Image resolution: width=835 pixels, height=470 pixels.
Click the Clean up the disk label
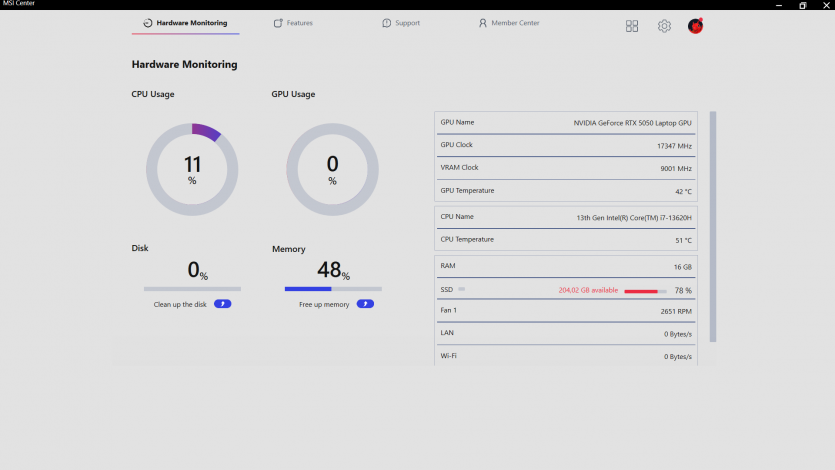[x=180, y=304]
